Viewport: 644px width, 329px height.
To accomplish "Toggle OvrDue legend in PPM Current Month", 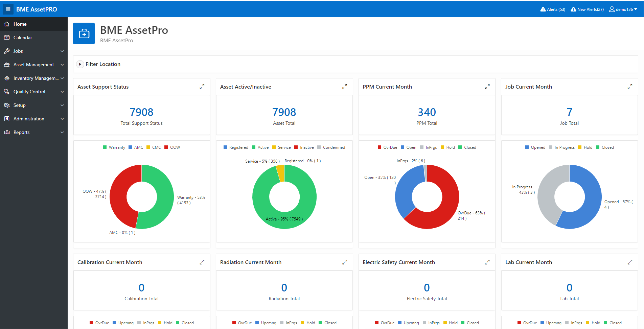I will (x=387, y=147).
